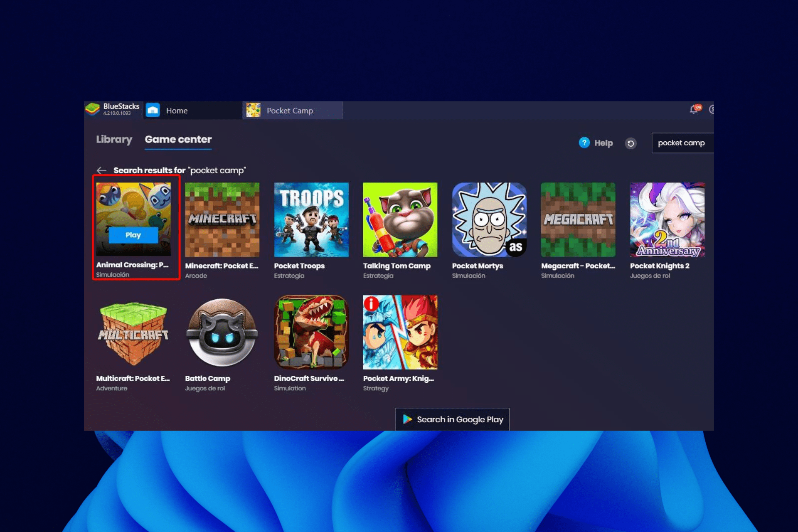Click the blue Help question mark icon

[584, 143]
